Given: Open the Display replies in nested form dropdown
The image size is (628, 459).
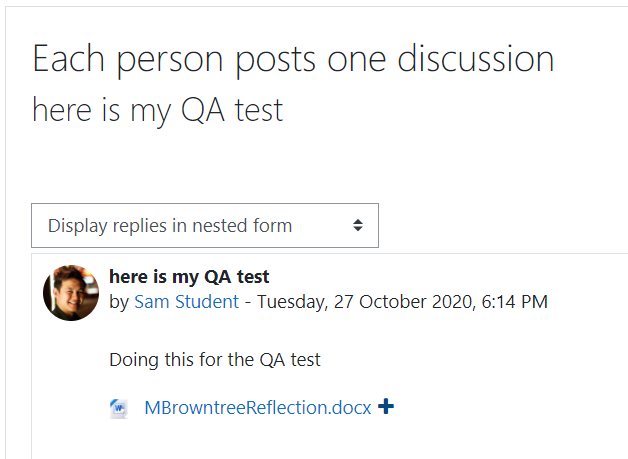Looking at the screenshot, I should (205, 225).
